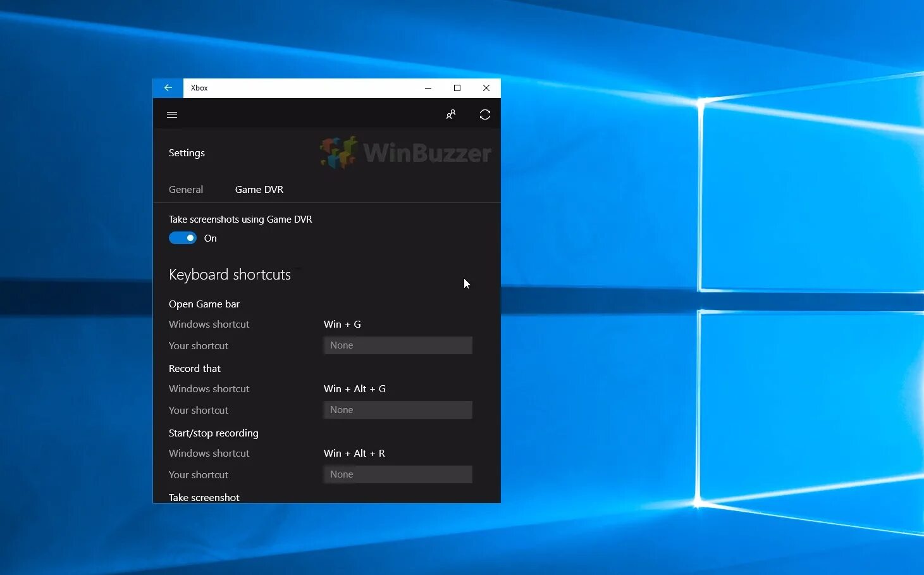This screenshot has width=924, height=575.
Task: Click Your shortcut label under Start/stop recording
Action: point(199,475)
